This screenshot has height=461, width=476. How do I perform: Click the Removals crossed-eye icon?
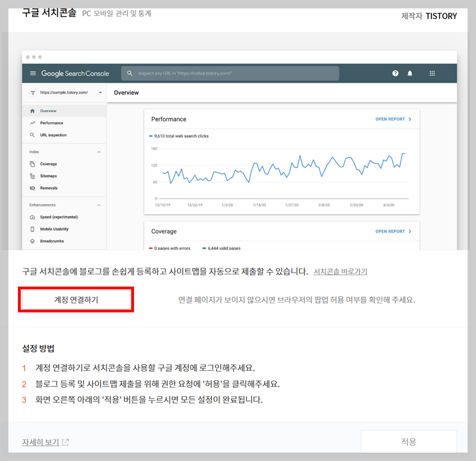pos(33,188)
